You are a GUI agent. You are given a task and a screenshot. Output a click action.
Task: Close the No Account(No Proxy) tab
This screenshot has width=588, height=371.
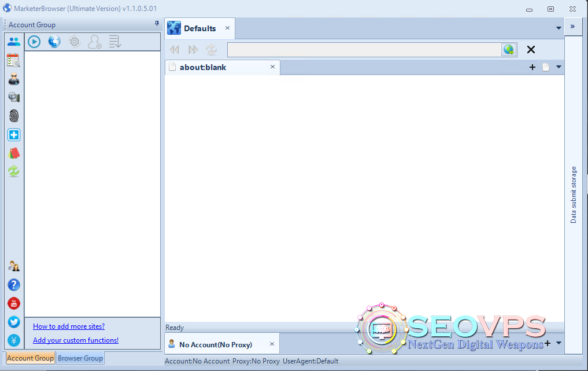point(272,344)
